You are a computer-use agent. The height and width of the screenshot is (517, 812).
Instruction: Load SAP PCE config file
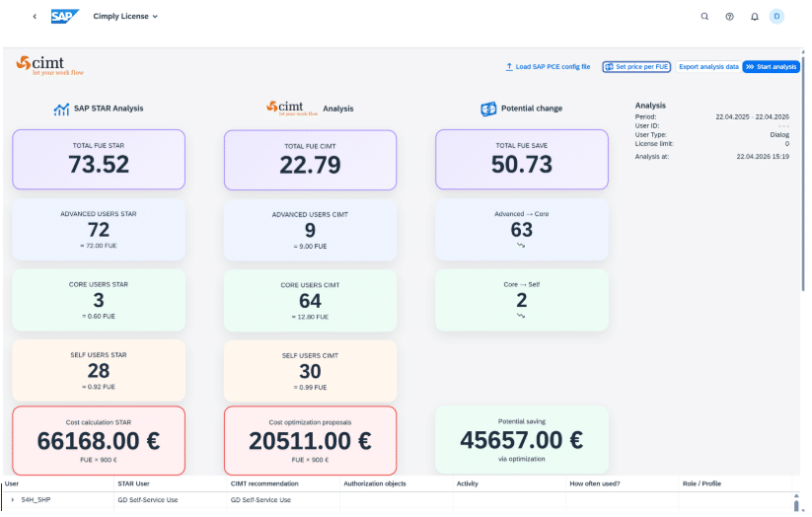click(x=548, y=67)
